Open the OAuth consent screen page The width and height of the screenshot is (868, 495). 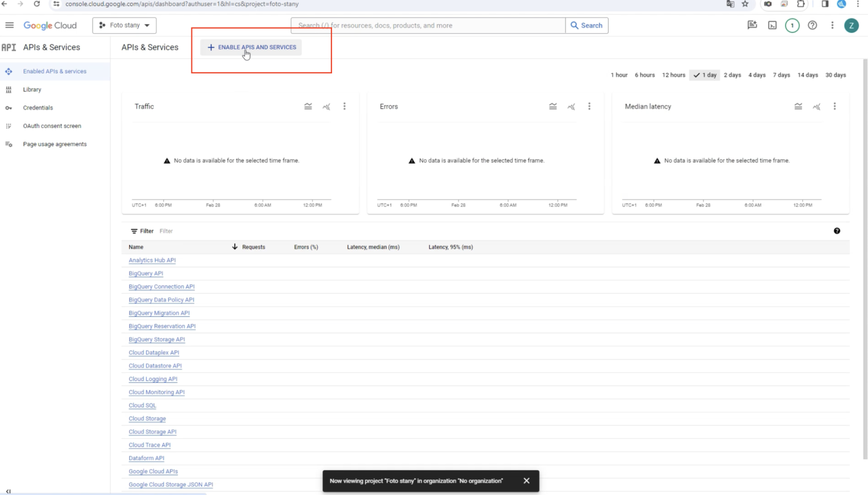tap(52, 126)
